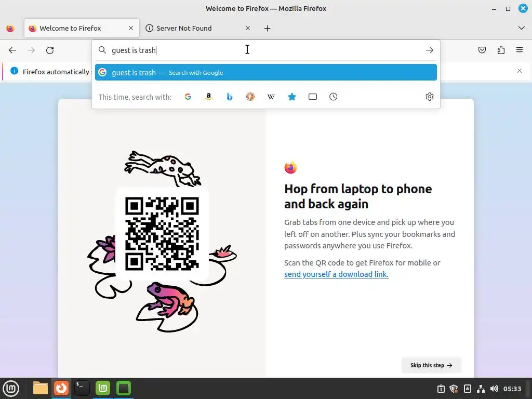This screenshot has width=532, height=399.
Task: Close the Server Not Found tab
Action: (248, 28)
